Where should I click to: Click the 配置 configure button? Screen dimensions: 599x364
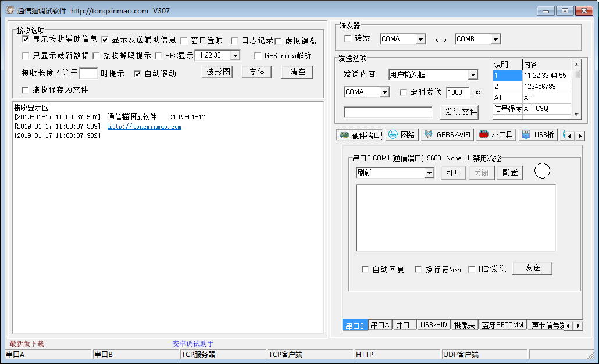(x=509, y=173)
